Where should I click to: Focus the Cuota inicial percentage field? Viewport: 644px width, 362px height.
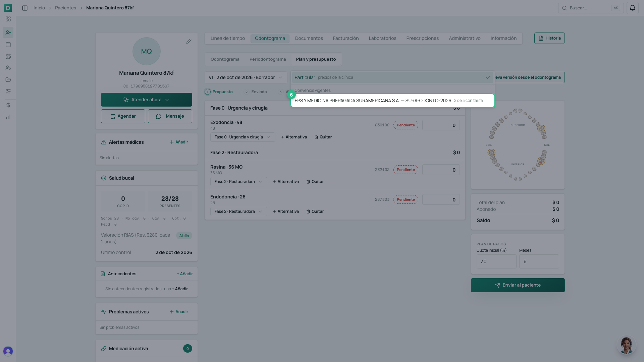[x=496, y=261]
